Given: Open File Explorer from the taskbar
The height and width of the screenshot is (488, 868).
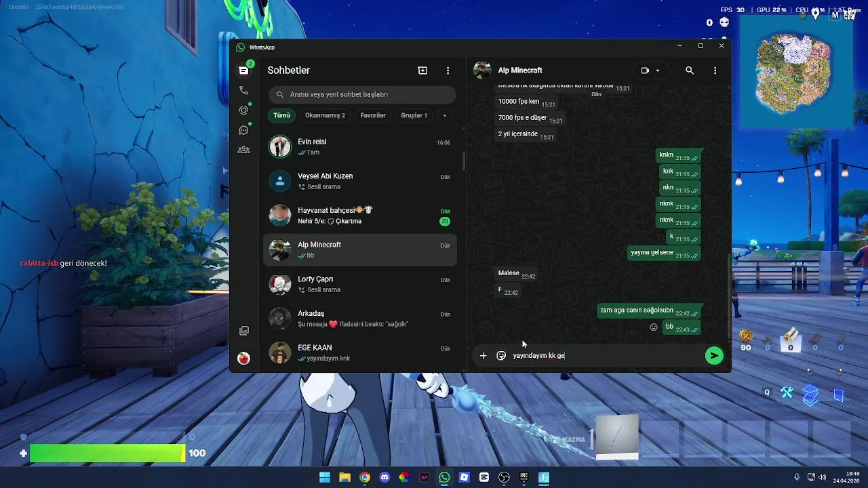Looking at the screenshot, I should 344,477.
